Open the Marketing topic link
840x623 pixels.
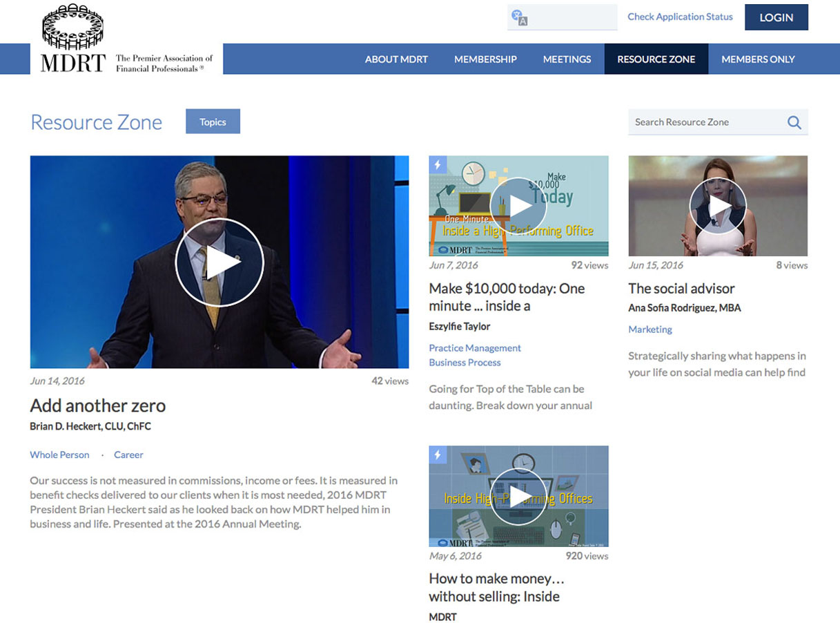click(x=650, y=329)
